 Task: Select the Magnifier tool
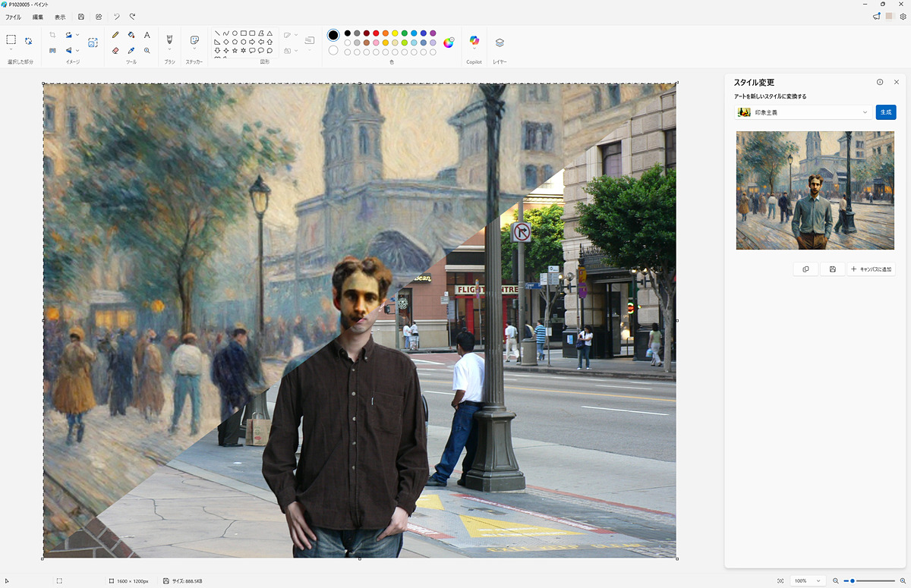(147, 51)
